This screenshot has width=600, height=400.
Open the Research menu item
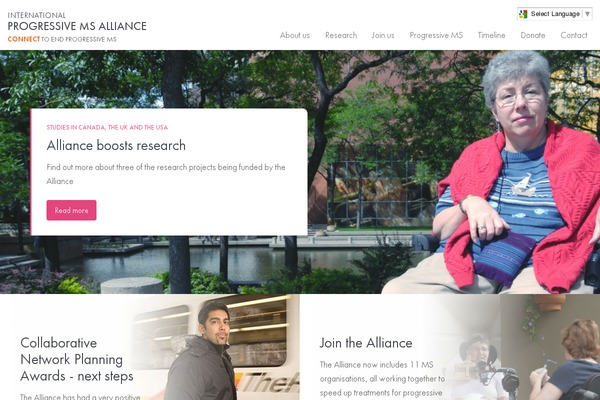pos(341,35)
